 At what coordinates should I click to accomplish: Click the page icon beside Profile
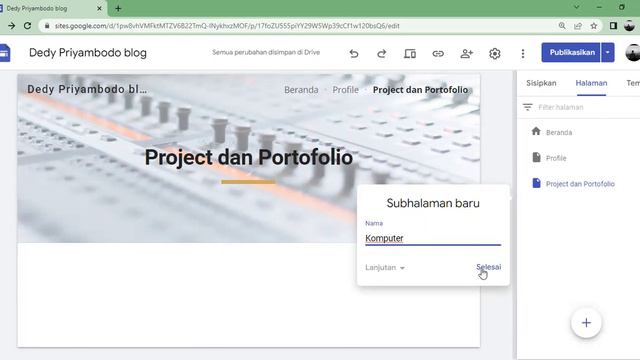[536, 157]
